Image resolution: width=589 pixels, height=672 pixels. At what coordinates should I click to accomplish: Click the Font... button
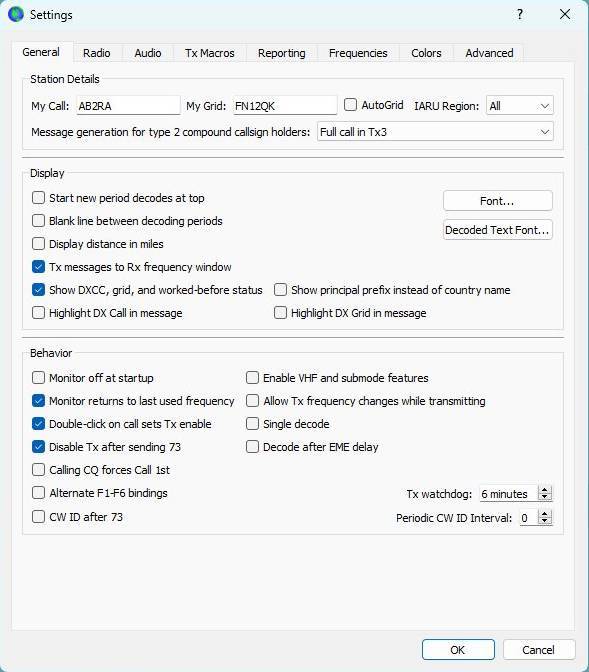(x=497, y=201)
